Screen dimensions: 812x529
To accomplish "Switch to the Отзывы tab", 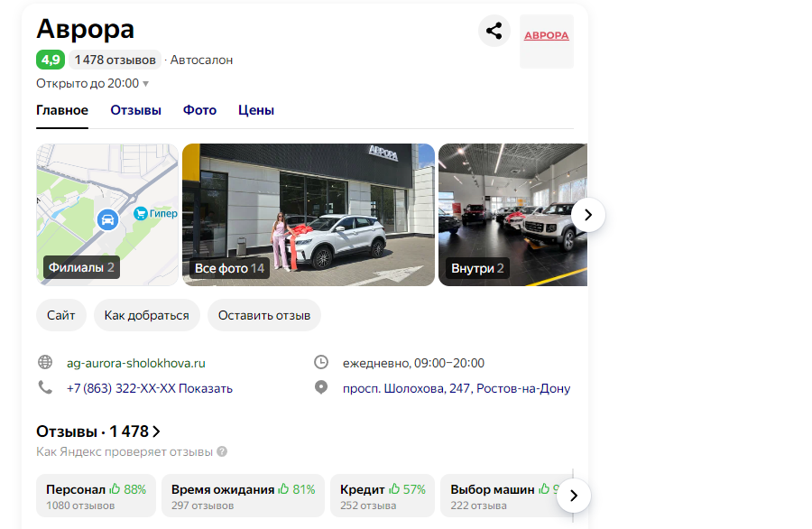I will [x=135, y=110].
